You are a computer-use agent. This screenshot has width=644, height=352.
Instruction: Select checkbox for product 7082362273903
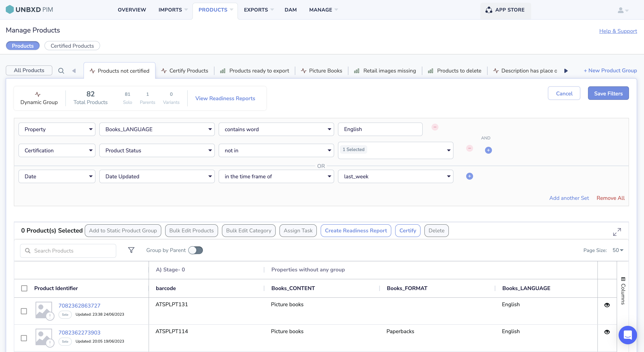point(24,338)
